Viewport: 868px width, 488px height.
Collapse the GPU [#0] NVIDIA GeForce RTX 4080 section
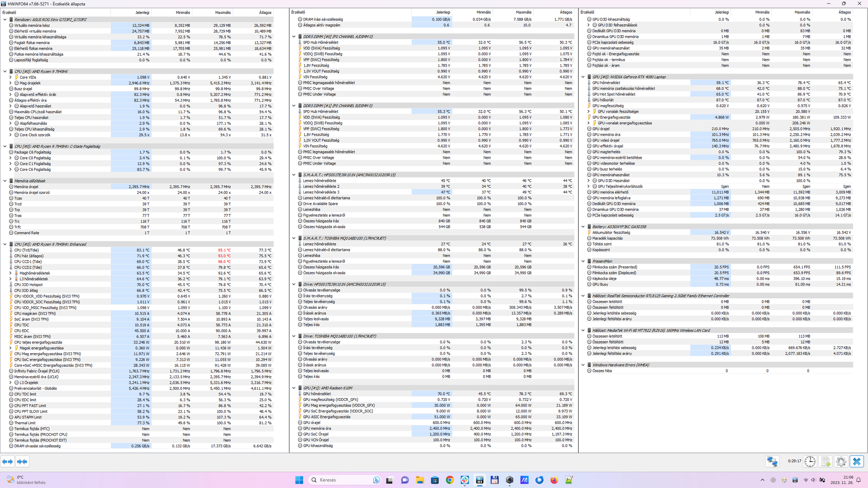583,77
